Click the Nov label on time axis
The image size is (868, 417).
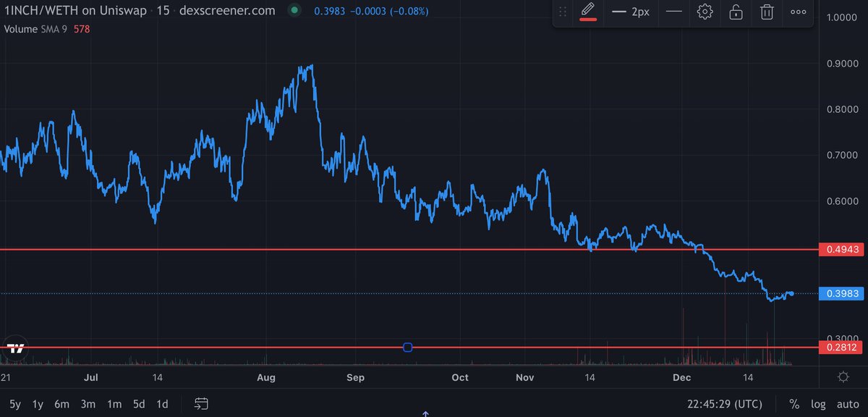pos(525,377)
